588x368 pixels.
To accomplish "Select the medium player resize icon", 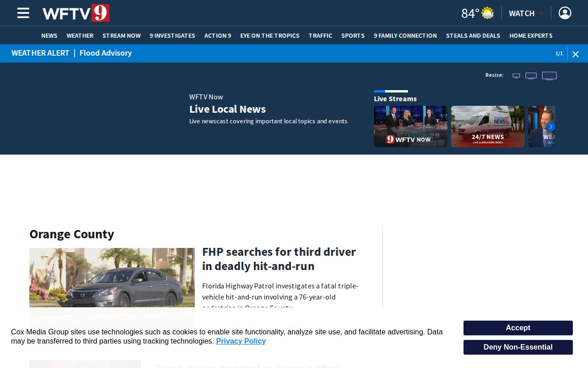I will tap(531, 76).
